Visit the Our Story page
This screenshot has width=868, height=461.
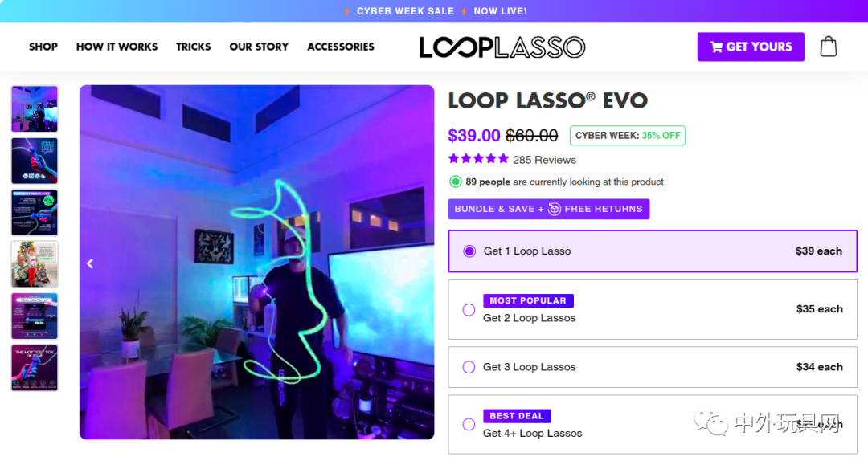pos(259,47)
